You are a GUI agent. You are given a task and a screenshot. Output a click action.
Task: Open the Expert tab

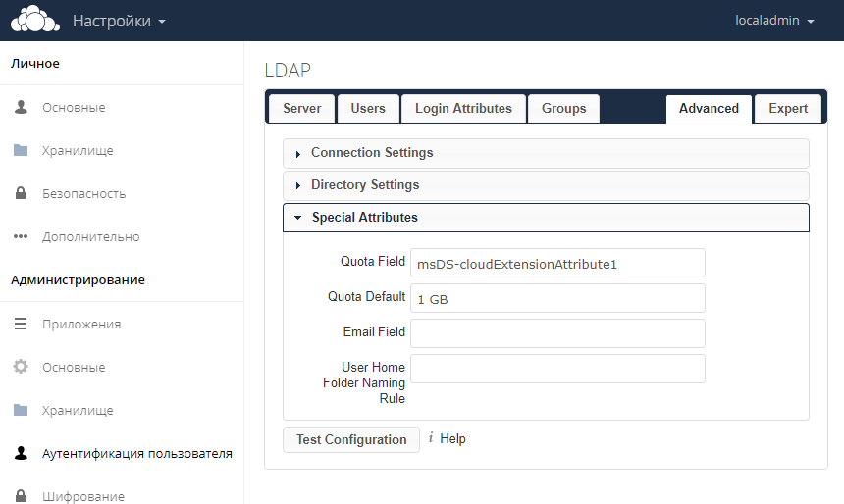pyautogui.click(x=788, y=109)
